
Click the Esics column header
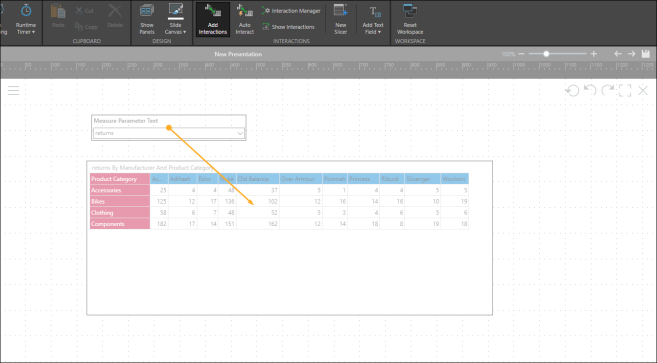[207, 179]
